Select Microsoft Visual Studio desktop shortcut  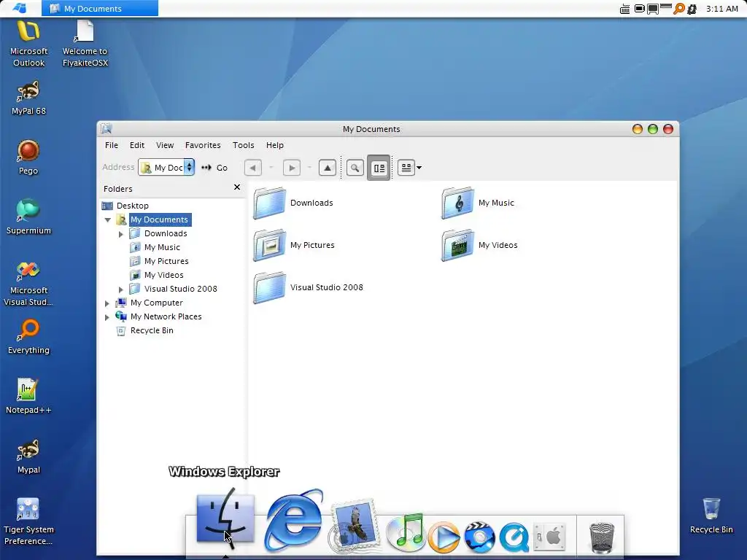pos(28,284)
